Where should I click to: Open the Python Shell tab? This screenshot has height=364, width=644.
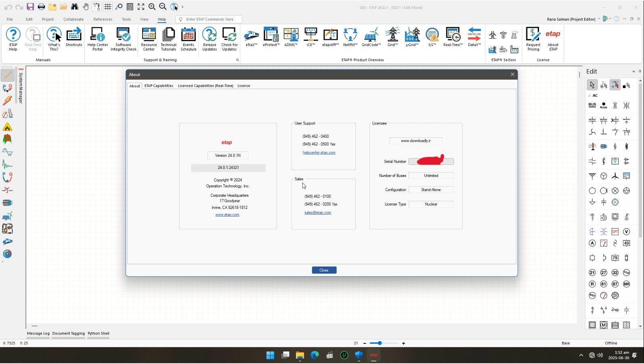point(99,334)
